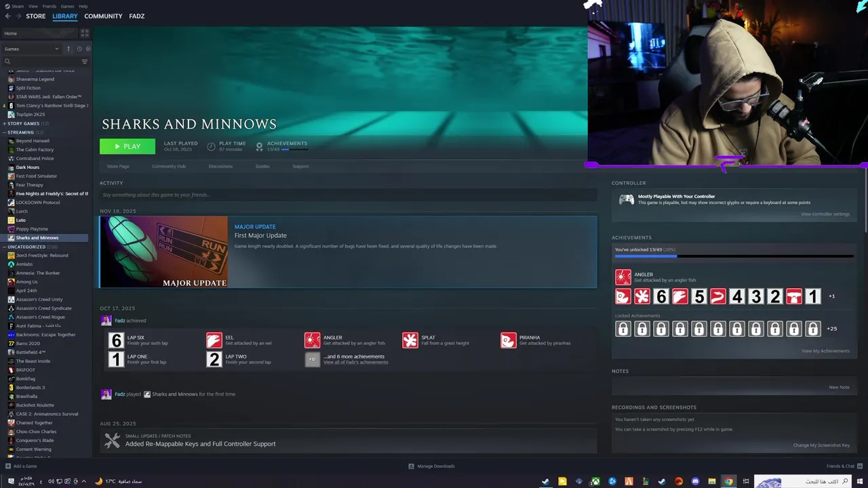Click the green PLAY button
868x488 pixels.
[127, 146]
